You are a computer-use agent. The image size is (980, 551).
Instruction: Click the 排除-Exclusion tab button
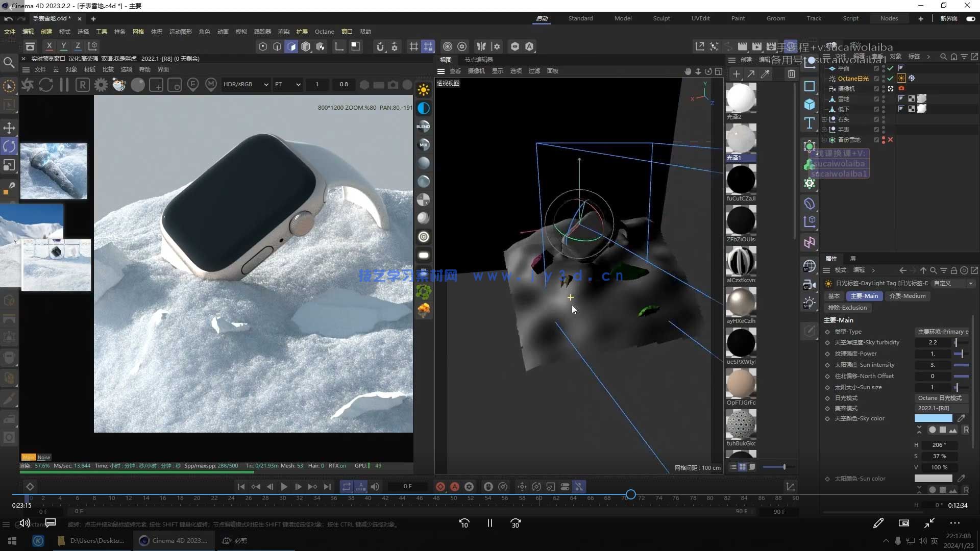click(x=847, y=308)
